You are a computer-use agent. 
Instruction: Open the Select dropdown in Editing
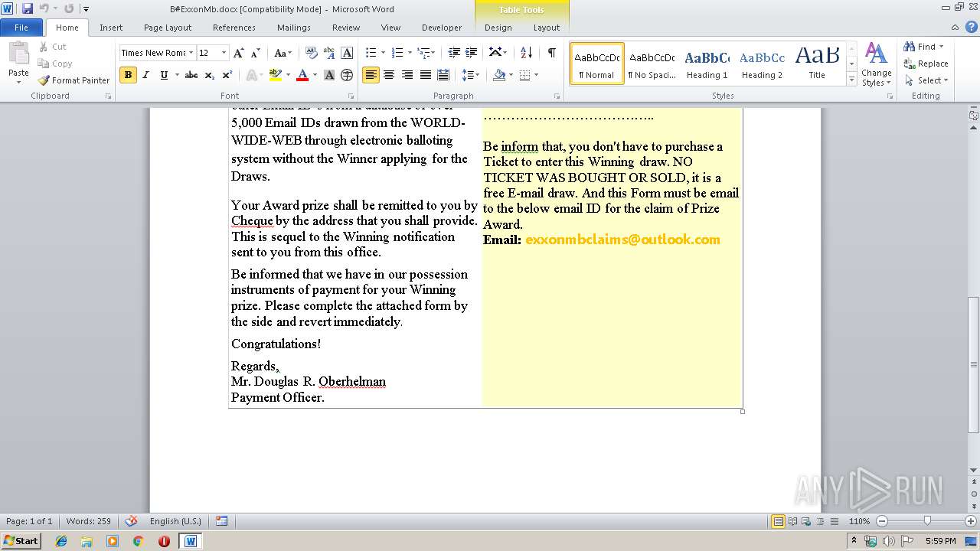click(926, 80)
